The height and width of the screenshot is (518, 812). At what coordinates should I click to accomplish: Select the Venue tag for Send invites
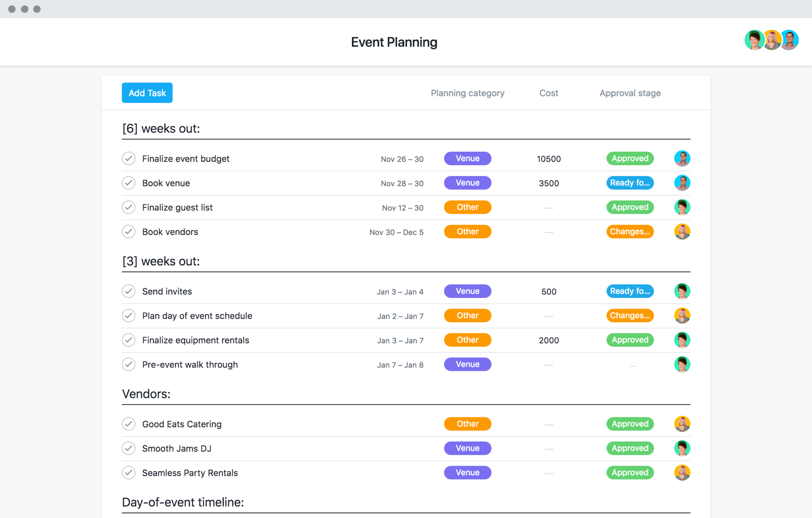[467, 290]
